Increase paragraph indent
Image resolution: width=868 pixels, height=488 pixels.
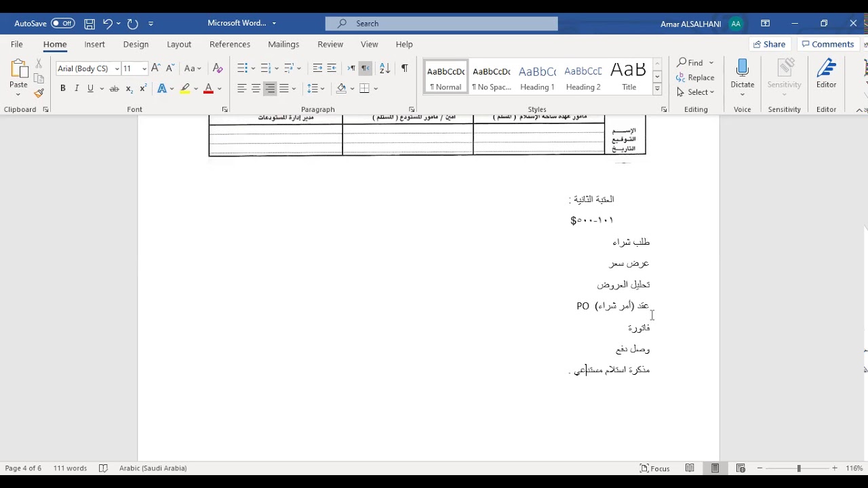point(332,68)
